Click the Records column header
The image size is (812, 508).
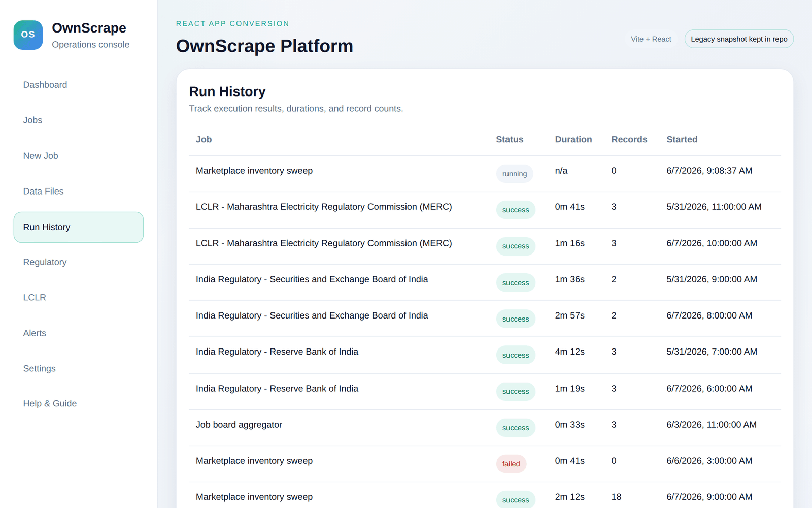coord(629,139)
